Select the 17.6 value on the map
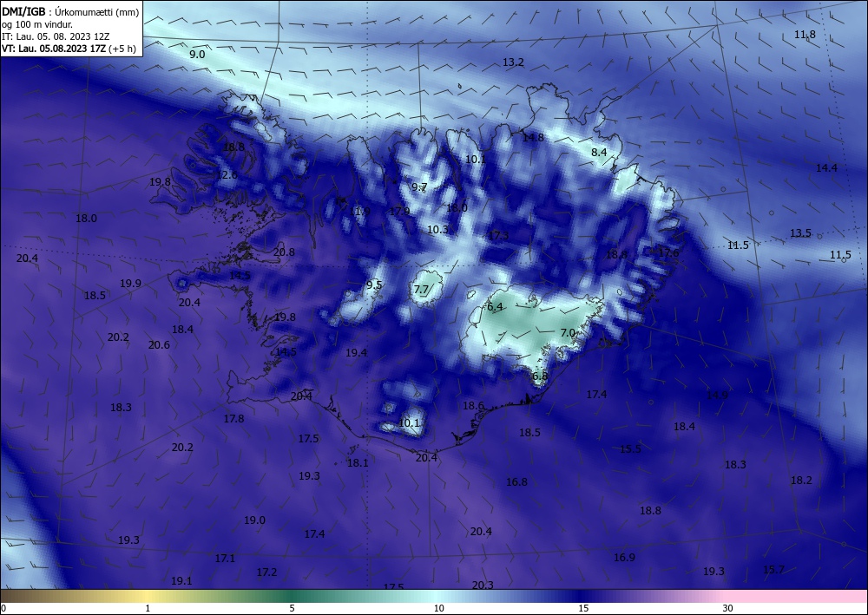Viewport: 868px width, 615px height. pyautogui.click(x=668, y=252)
